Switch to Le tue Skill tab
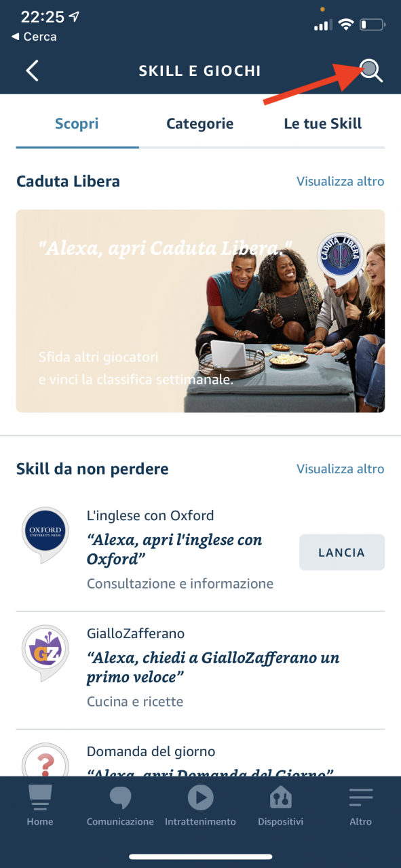The image size is (401, 868). pyautogui.click(x=323, y=123)
